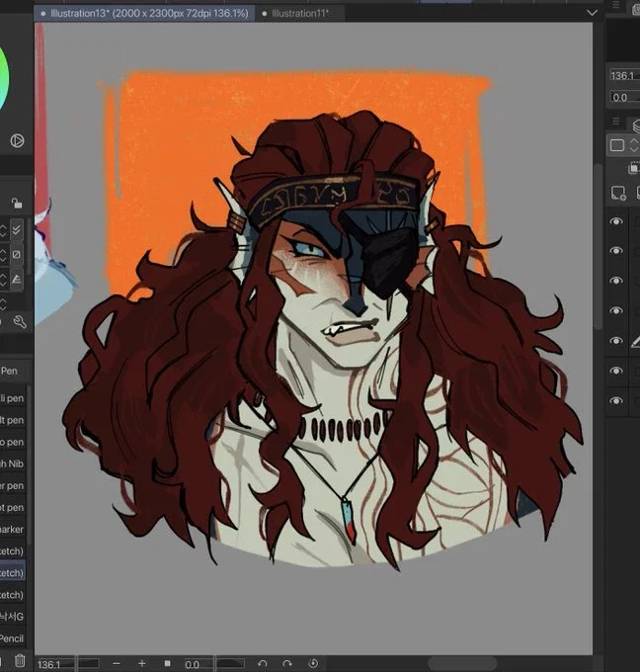The image size is (640, 672).
Task: Toggle the bottom visible layer's eye icon
Action: (616, 400)
